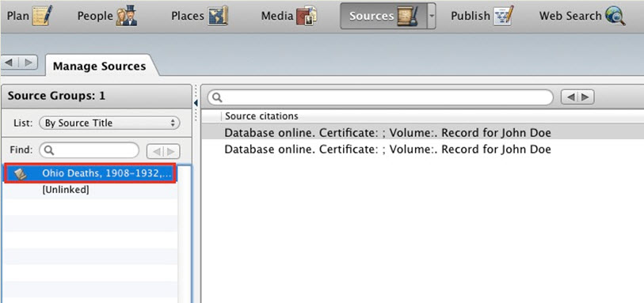Open the Places workspace
This screenshot has width=644, height=303.
200,16
